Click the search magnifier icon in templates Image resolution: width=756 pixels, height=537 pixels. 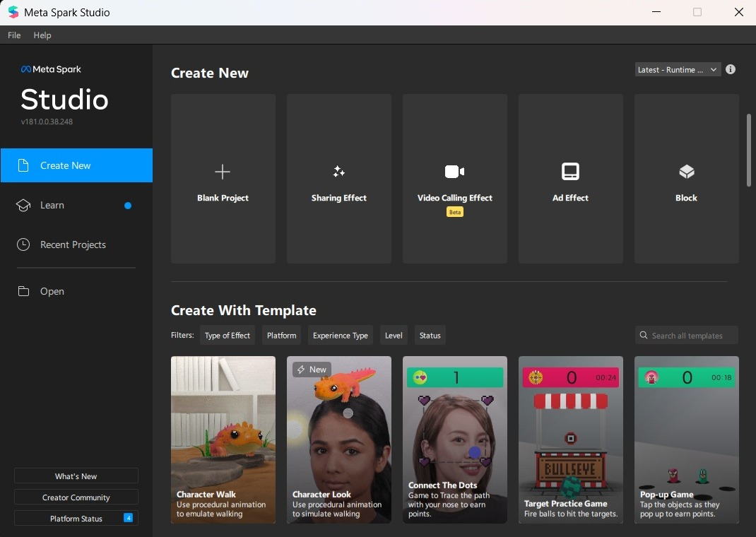pyautogui.click(x=644, y=335)
